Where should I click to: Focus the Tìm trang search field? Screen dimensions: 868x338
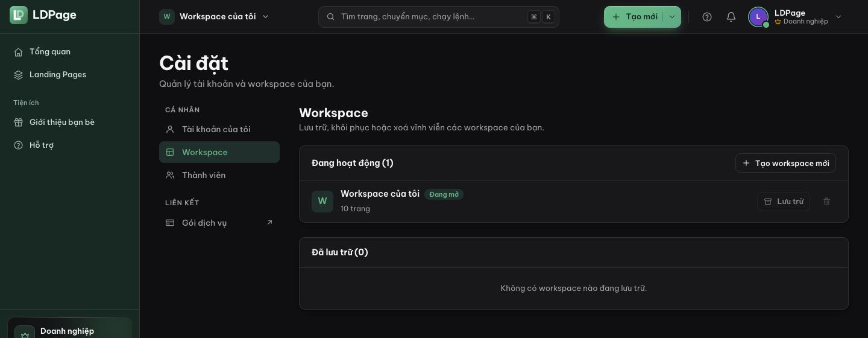[439, 17]
